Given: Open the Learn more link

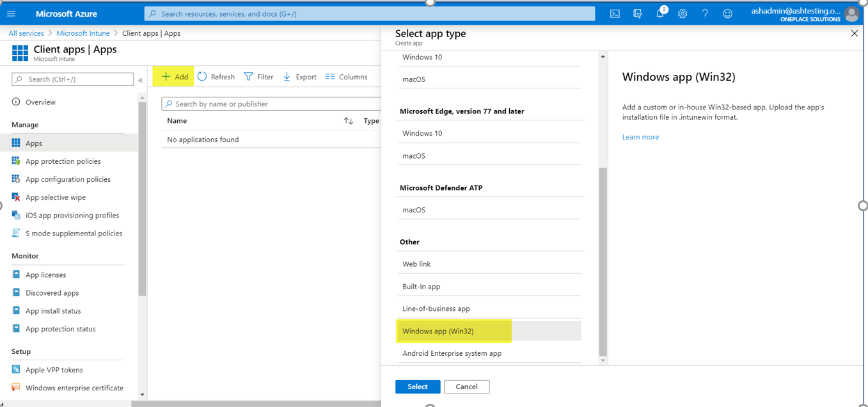Looking at the screenshot, I should (640, 137).
